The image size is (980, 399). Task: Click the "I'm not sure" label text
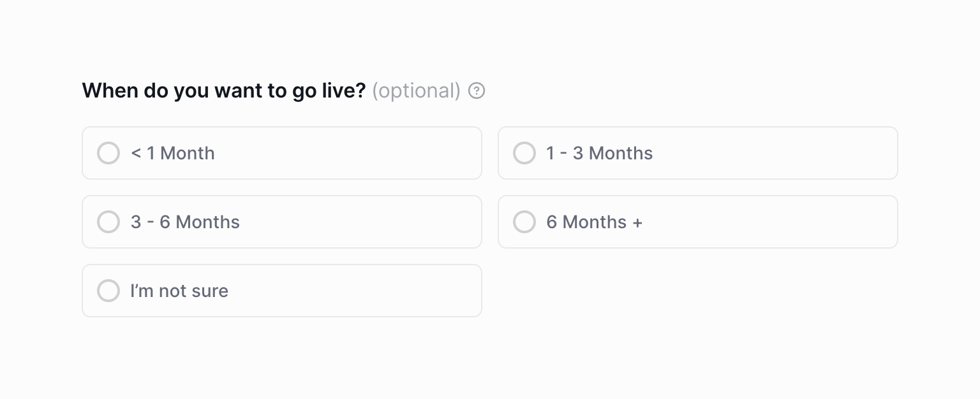179,291
